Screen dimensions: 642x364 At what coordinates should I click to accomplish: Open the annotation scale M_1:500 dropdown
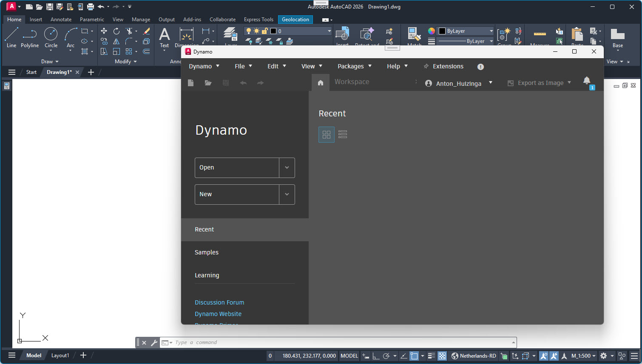[584, 356]
